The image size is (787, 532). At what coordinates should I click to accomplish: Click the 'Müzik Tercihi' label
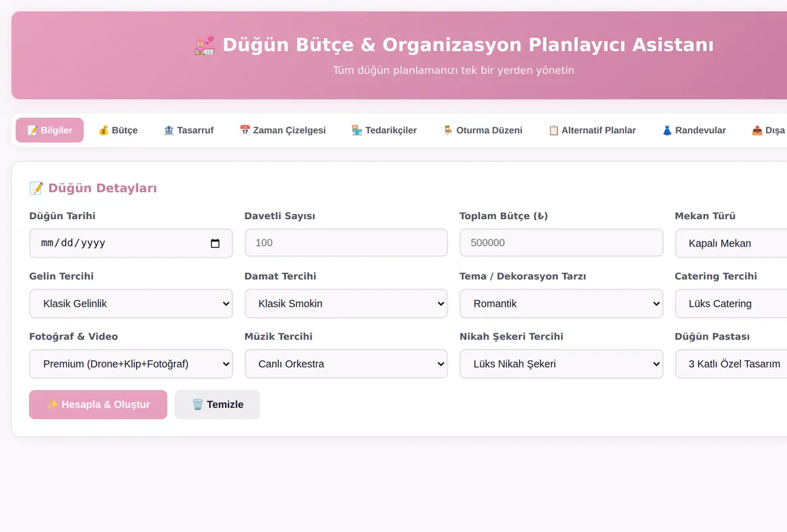pyautogui.click(x=279, y=337)
